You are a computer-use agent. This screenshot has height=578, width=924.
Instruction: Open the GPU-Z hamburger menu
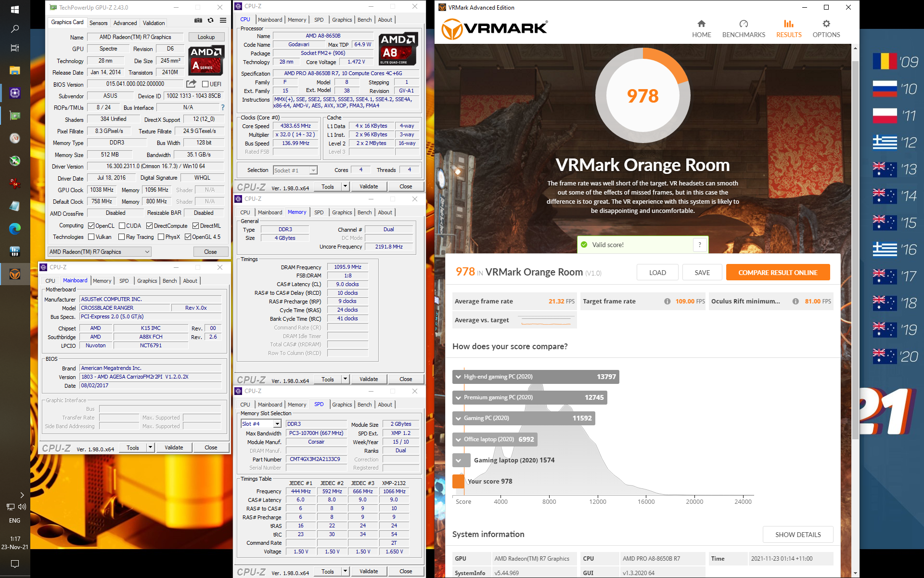click(x=223, y=20)
